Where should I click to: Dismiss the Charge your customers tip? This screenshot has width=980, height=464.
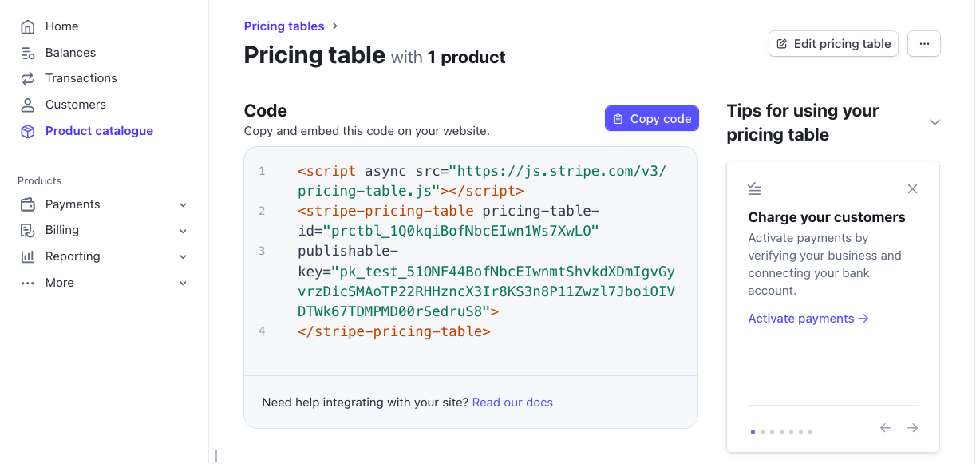point(913,189)
